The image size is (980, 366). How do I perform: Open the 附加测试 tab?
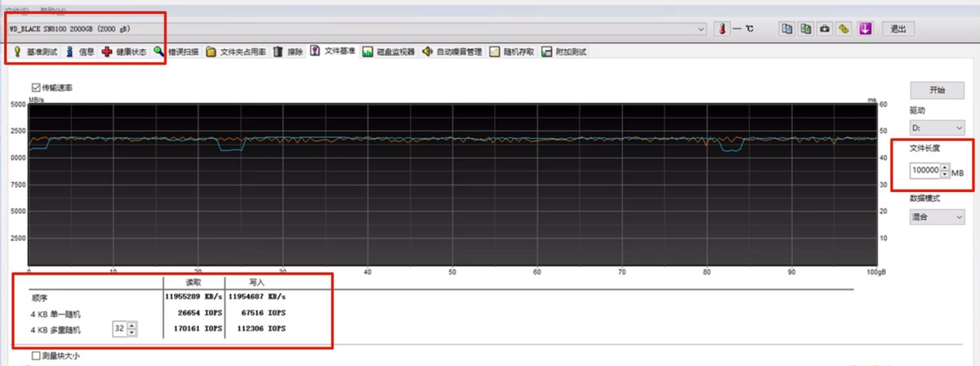(563, 51)
